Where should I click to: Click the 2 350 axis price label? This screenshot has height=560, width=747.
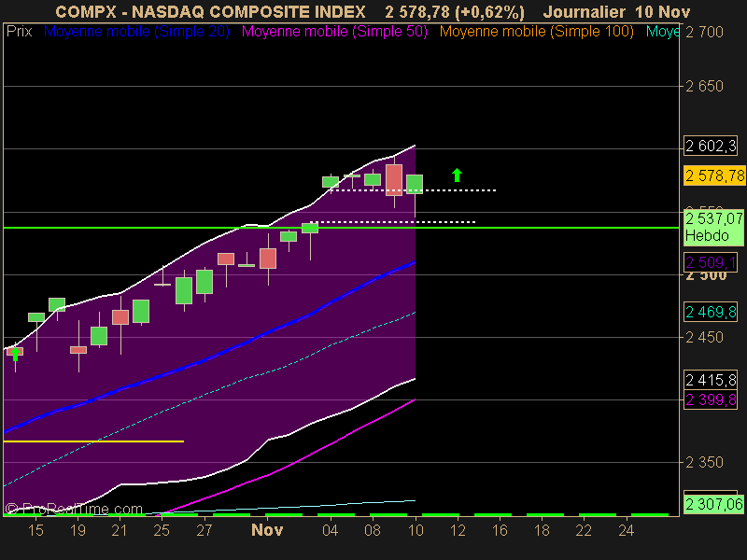[704, 462]
